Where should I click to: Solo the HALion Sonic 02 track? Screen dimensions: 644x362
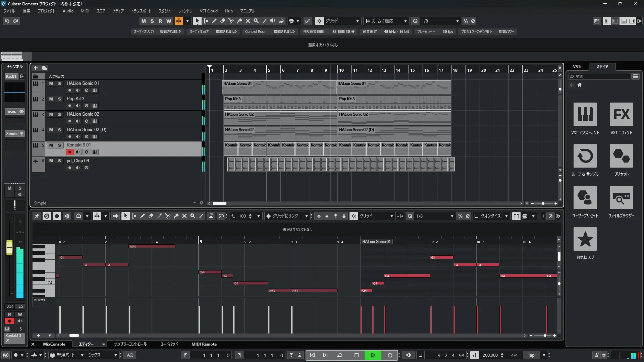(59, 114)
